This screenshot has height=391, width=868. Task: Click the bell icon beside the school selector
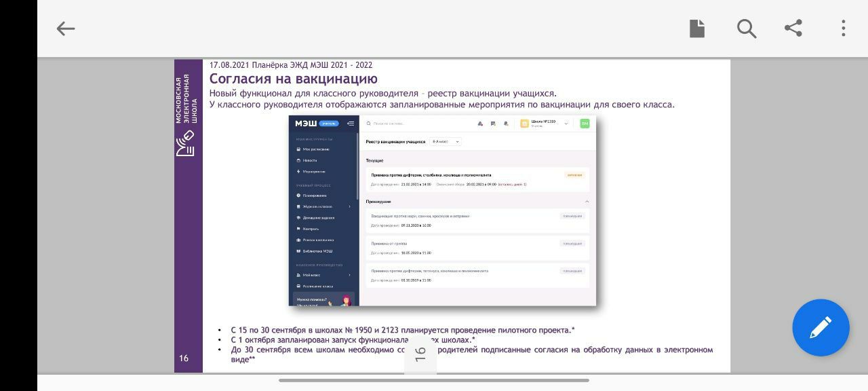(x=506, y=124)
